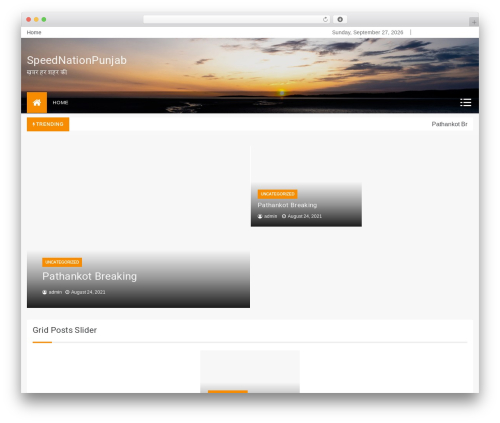Click the date Sunday, September 27 text
Screen dimensions: 500x423
[x=367, y=32]
